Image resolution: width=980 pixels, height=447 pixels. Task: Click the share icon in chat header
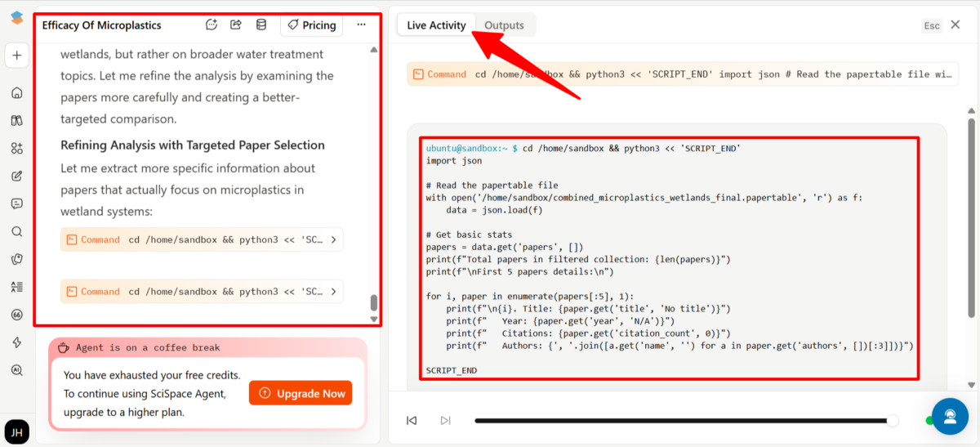click(236, 25)
